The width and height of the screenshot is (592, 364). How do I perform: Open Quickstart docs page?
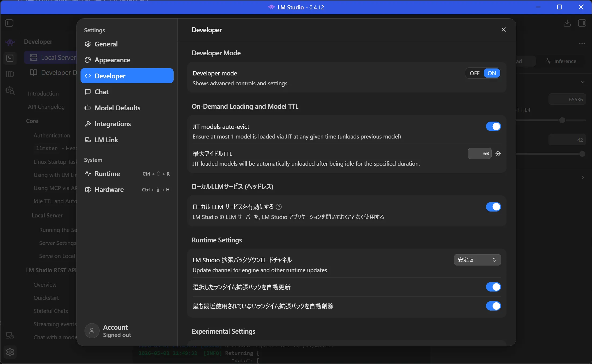click(46, 298)
